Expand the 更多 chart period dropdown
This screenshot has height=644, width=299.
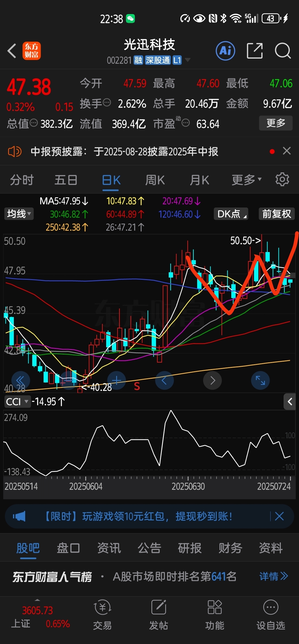pos(246,179)
